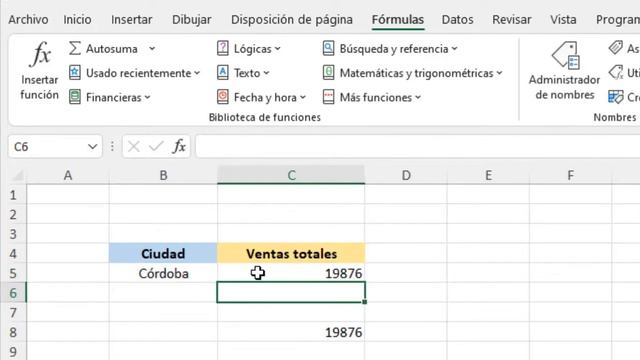Open the Fecha y hora functions menu

click(261, 98)
